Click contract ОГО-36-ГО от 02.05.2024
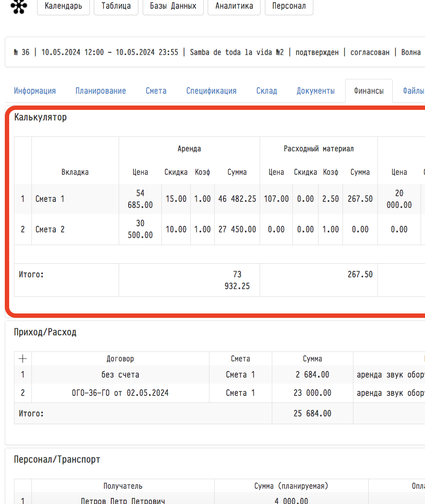 click(120, 393)
